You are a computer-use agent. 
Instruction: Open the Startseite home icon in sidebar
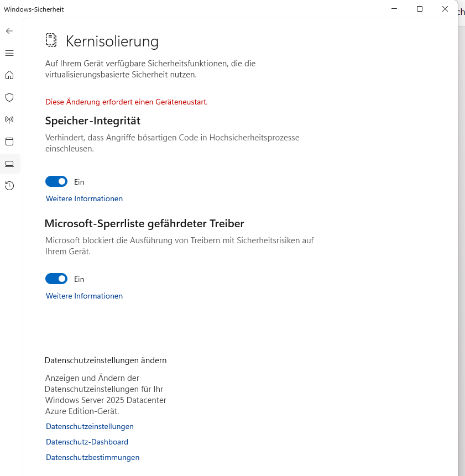pyautogui.click(x=9, y=75)
